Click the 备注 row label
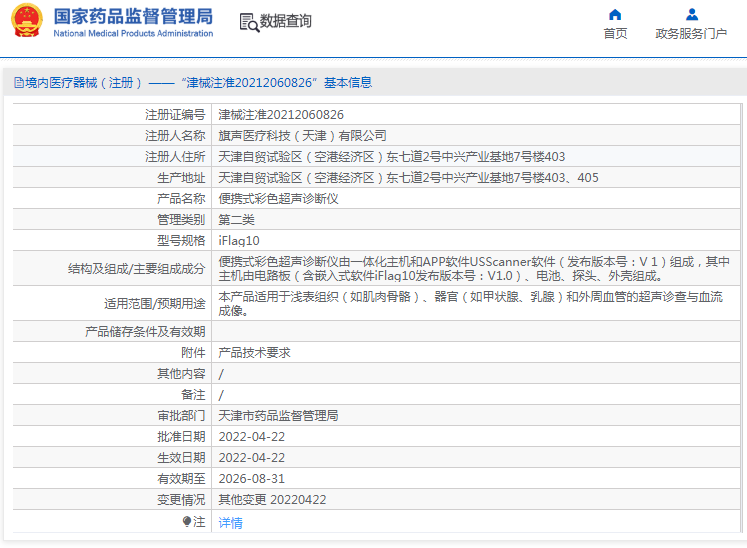 193,395
